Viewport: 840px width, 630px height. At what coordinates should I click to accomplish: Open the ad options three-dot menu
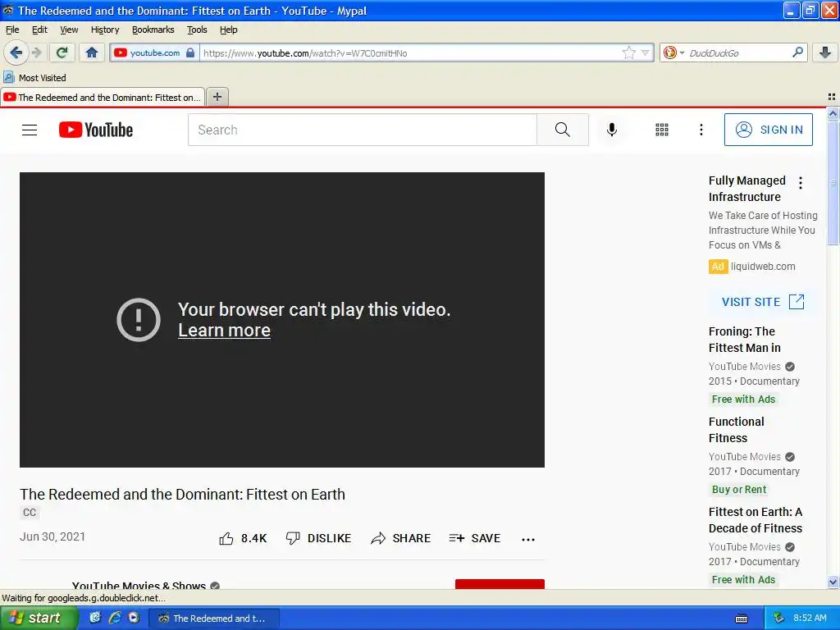point(801,183)
